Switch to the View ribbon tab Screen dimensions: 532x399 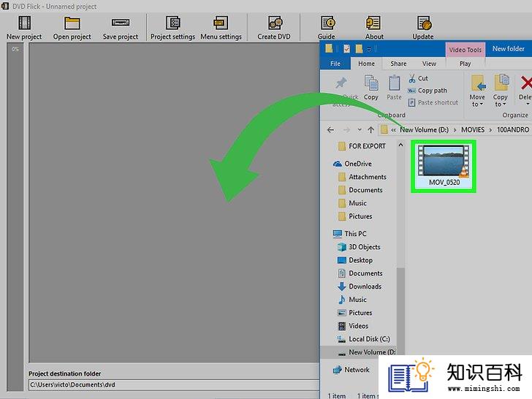tap(429, 64)
